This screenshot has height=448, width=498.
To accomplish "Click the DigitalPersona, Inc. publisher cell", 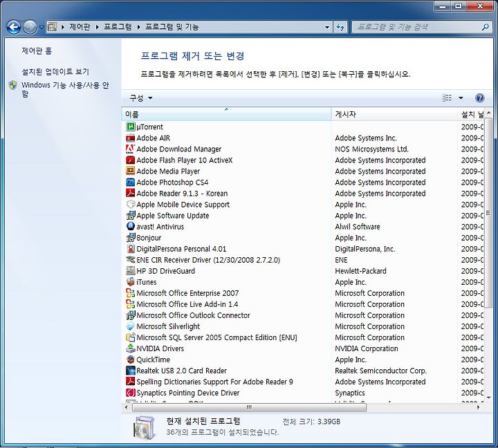I will (x=365, y=249).
